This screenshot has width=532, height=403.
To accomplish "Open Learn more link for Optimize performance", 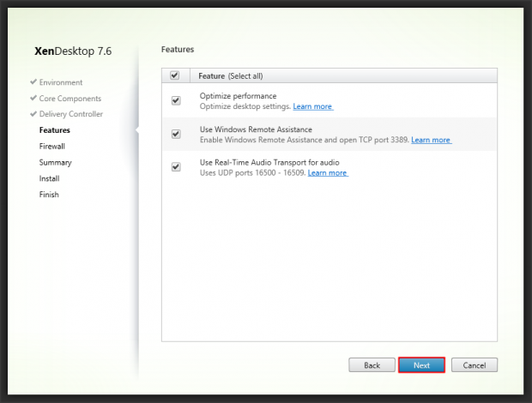I will 313,106.
